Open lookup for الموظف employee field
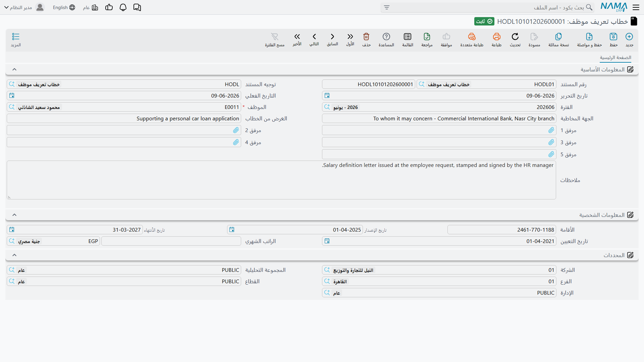 pyautogui.click(x=12, y=107)
